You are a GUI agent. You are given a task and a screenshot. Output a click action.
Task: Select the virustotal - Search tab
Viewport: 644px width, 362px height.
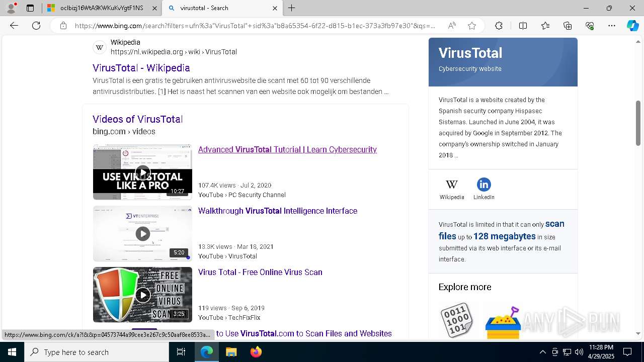coord(221,8)
